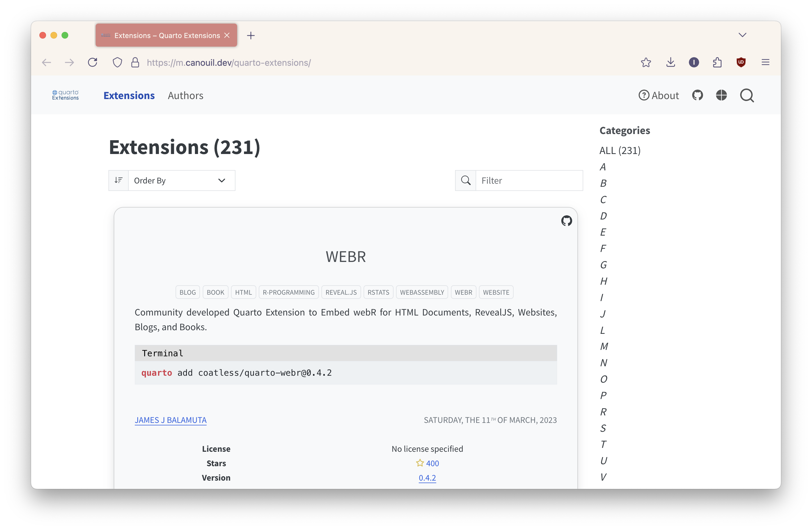The width and height of the screenshot is (812, 530).
Task: Reload the page
Action: point(92,62)
